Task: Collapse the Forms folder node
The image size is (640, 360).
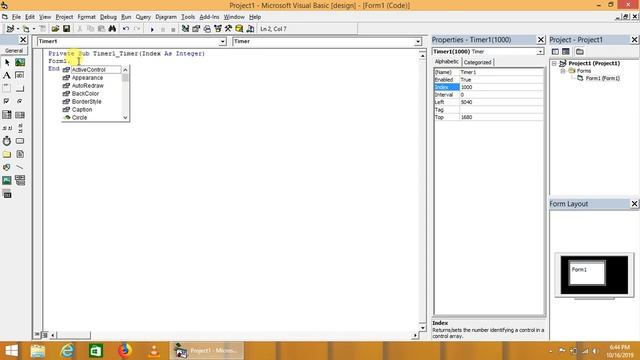Action: (563, 71)
